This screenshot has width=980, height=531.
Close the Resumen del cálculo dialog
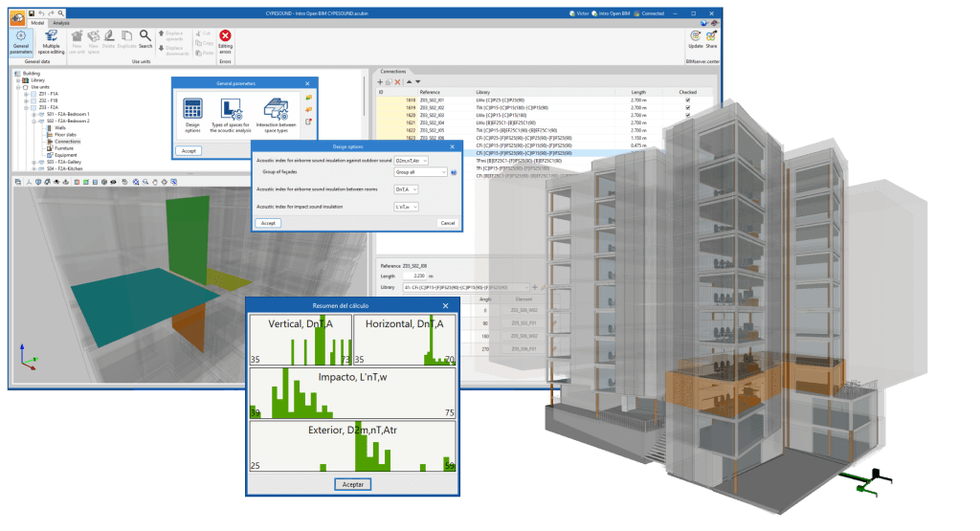pos(446,305)
